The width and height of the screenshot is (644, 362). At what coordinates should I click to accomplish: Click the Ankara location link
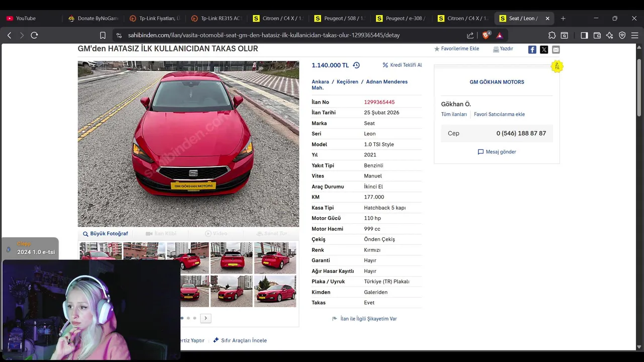(320, 82)
